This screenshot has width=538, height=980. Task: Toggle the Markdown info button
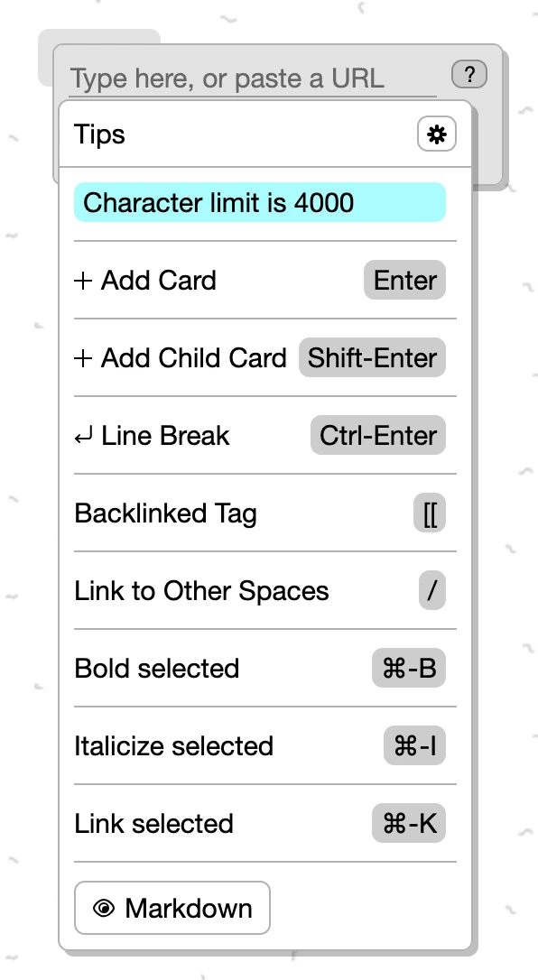click(x=172, y=908)
